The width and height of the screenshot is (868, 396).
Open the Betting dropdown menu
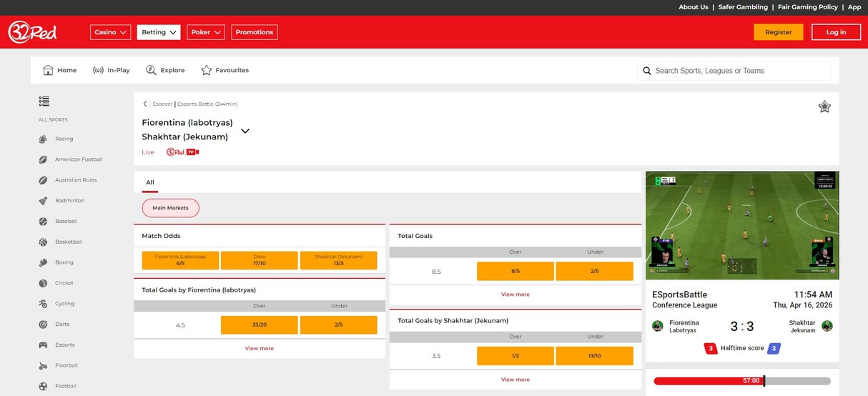(159, 32)
